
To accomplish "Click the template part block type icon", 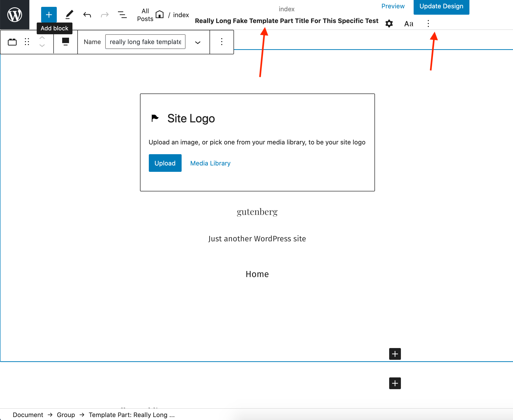I will [12, 42].
